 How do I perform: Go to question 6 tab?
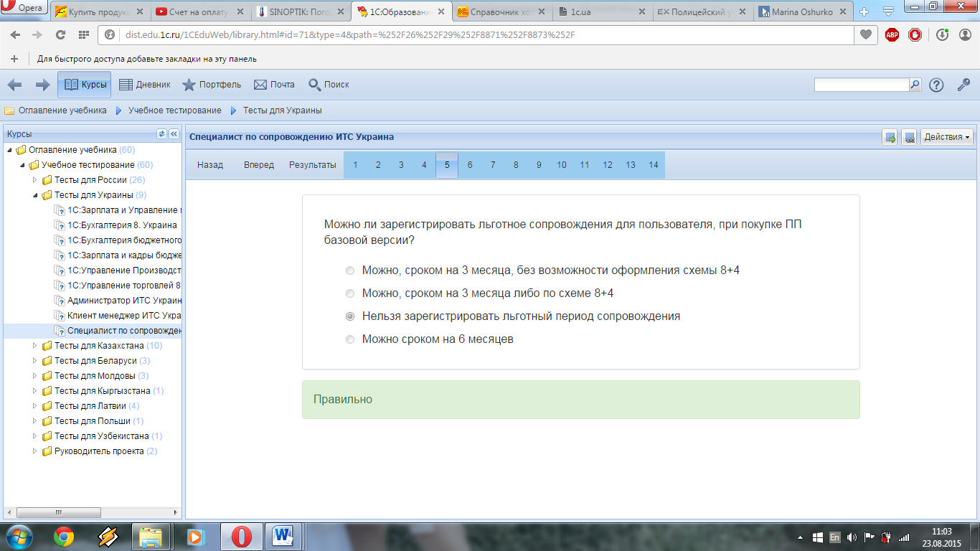[x=470, y=165]
